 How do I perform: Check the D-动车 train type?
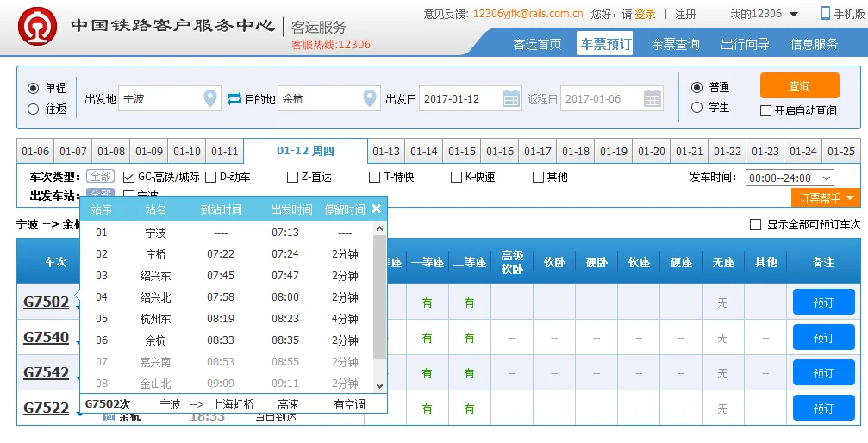coord(210,178)
